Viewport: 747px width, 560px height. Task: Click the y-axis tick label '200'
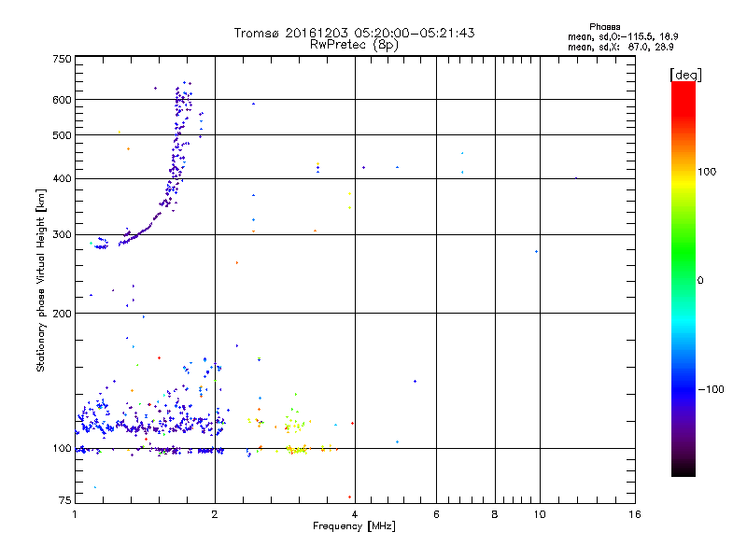63,314
